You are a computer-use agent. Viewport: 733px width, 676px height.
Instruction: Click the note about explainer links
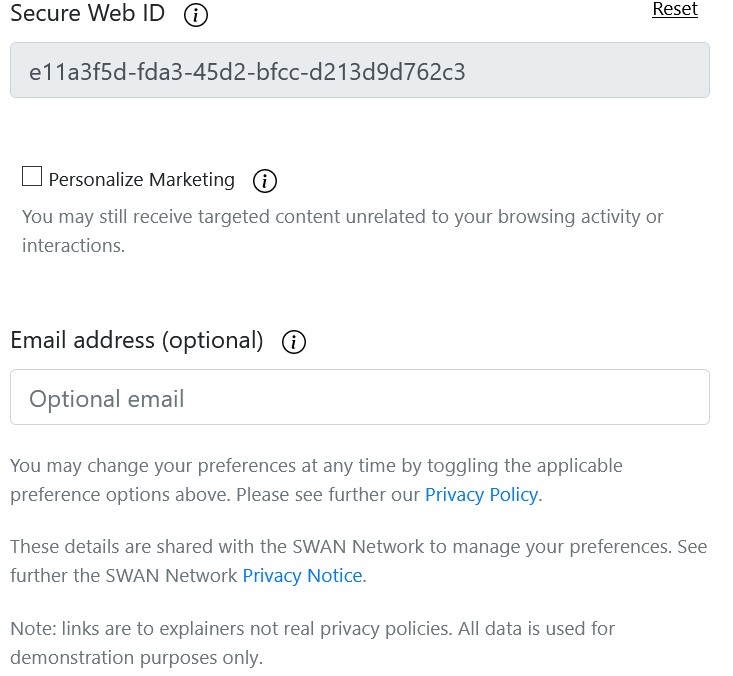(312, 643)
